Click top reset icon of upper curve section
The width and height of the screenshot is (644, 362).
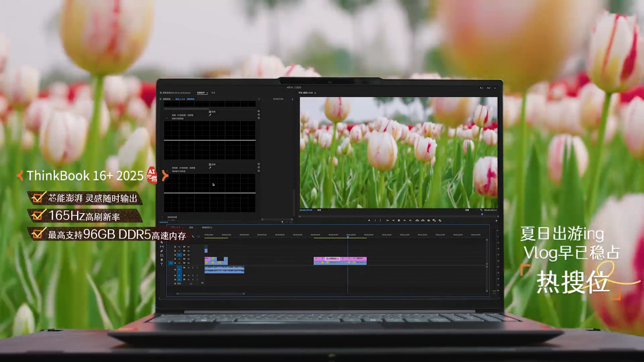(x=259, y=111)
